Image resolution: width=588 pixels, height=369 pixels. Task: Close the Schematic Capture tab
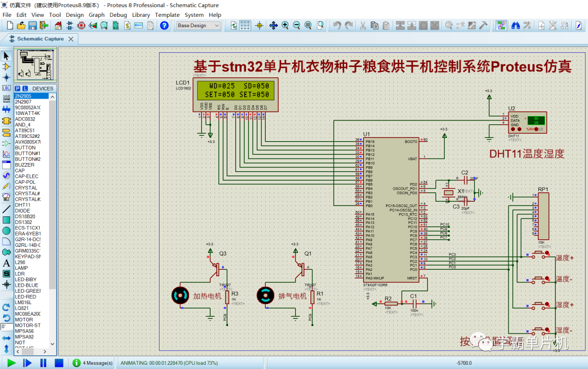tap(71, 39)
